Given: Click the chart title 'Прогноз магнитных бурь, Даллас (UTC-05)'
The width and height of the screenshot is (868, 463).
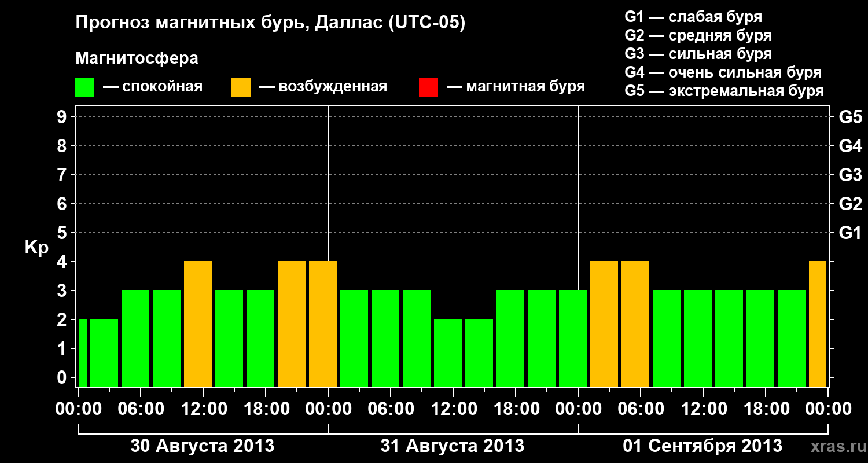Looking at the screenshot, I should click(271, 24).
